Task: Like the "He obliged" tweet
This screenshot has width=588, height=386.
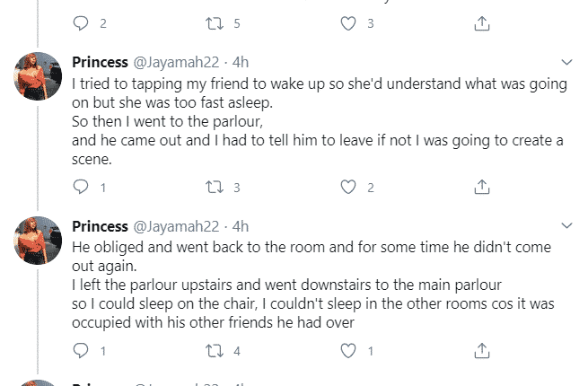Action: pyautogui.click(x=348, y=349)
